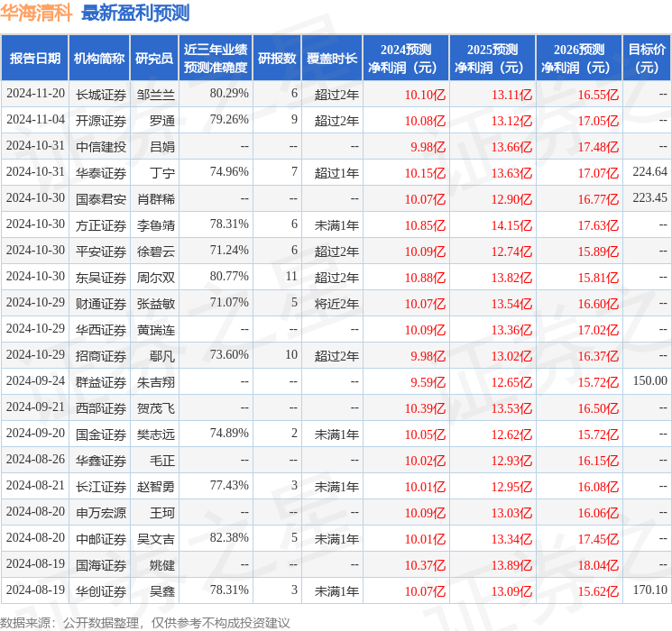Screen dimensions: 672x631
Task: Click the 华海清科 title text
Action: 36,13
